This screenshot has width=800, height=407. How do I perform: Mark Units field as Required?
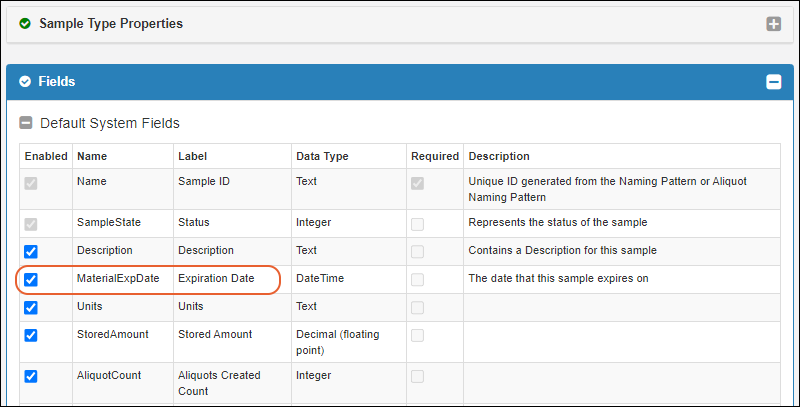point(417,307)
